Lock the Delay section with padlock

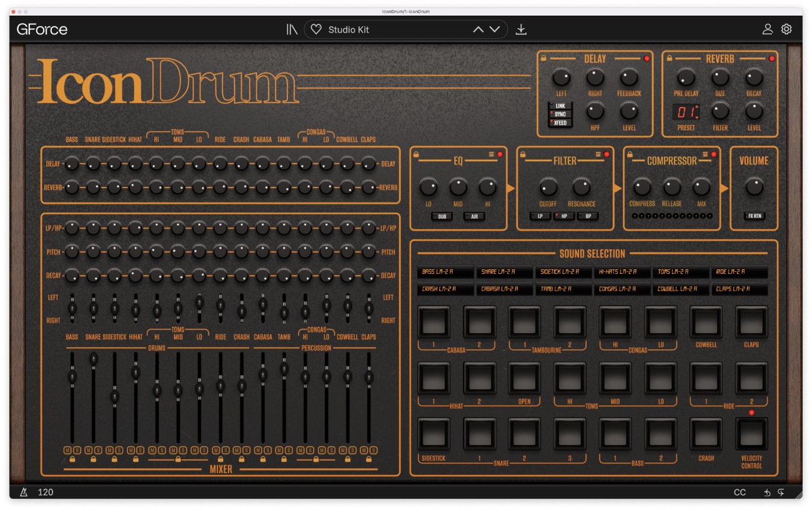click(545, 58)
